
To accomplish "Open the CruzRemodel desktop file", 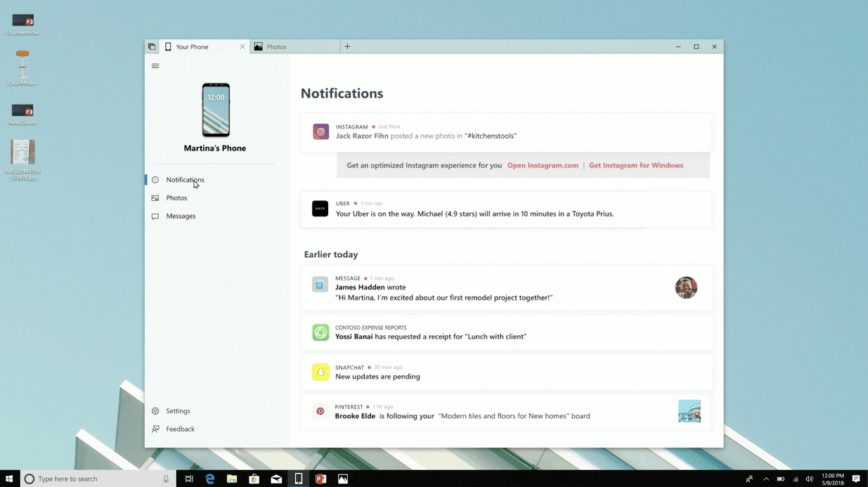I will (x=23, y=24).
